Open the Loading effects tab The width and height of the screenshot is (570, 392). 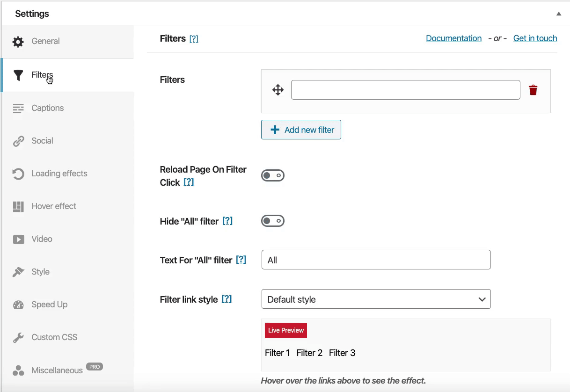tap(67, 174)
